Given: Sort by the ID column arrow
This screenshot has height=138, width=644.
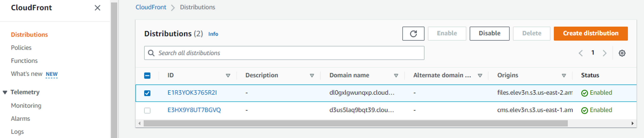Looking at the screenshot, I should 228,76.
